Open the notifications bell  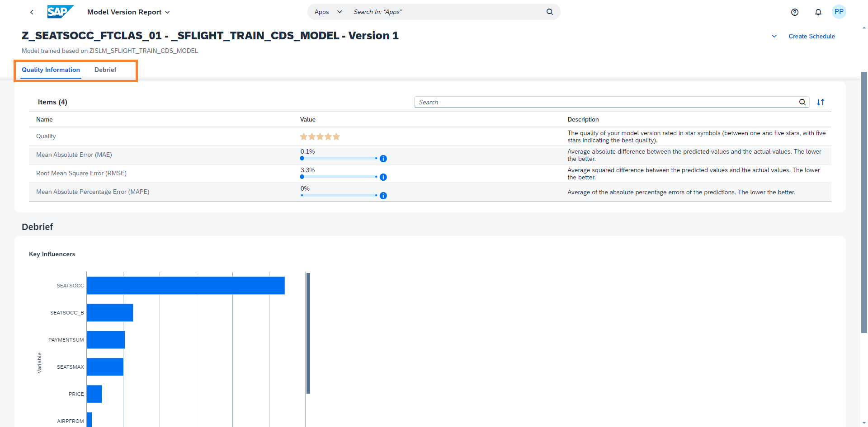pos(818,12)
